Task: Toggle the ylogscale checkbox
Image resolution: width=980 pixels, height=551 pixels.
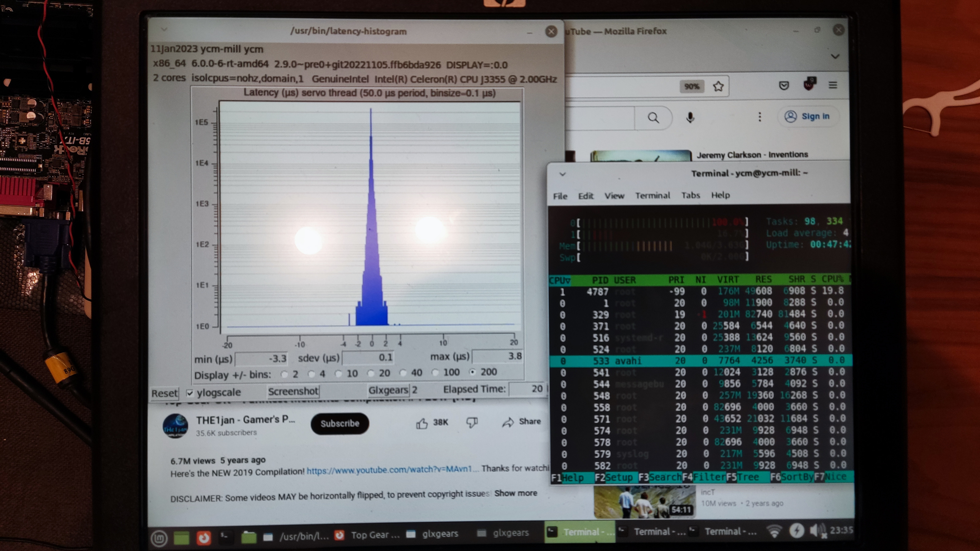Action: (190, 393)
